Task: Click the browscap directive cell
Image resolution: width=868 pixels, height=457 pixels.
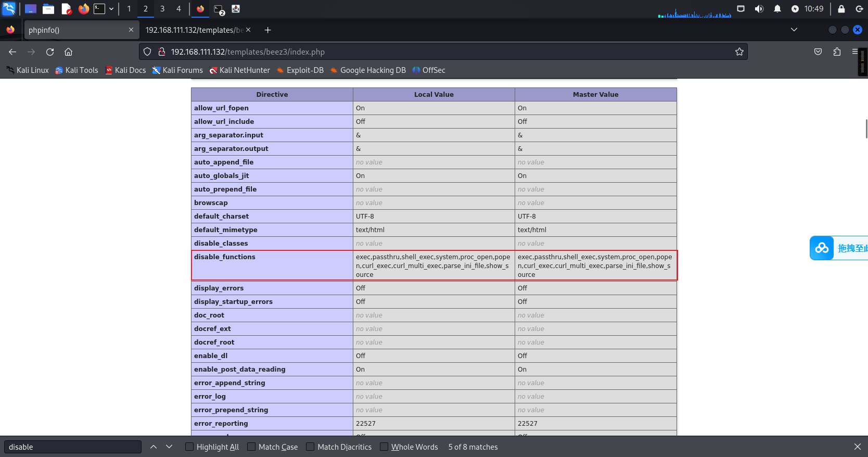Action: pyautogui.click(x=272, y=202)
